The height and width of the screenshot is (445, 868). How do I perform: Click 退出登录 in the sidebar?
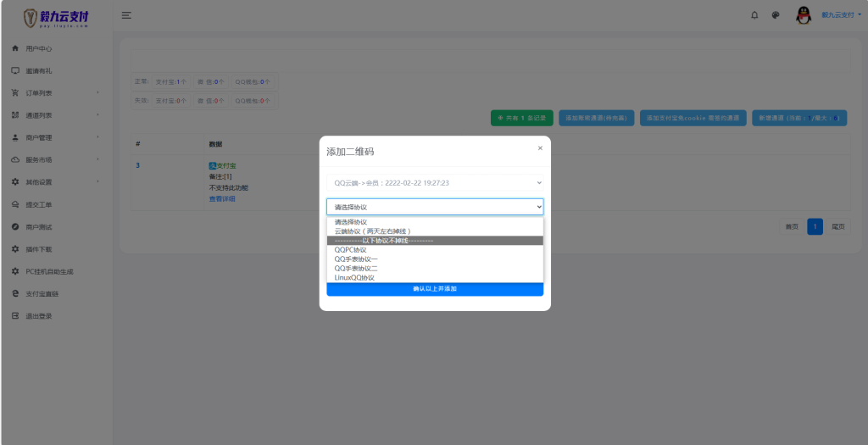click(39, 316)
